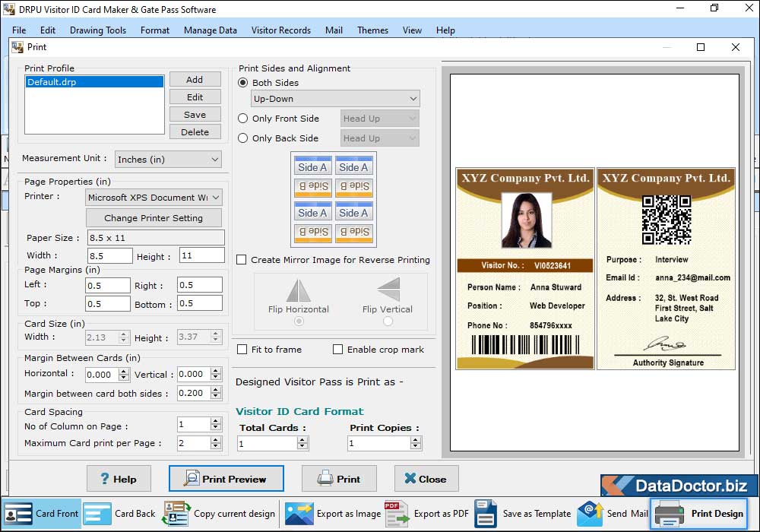Screen dimensions: 760x532
Task: Open Head Up dropdown for Back Side
Action: pos(379,138)
